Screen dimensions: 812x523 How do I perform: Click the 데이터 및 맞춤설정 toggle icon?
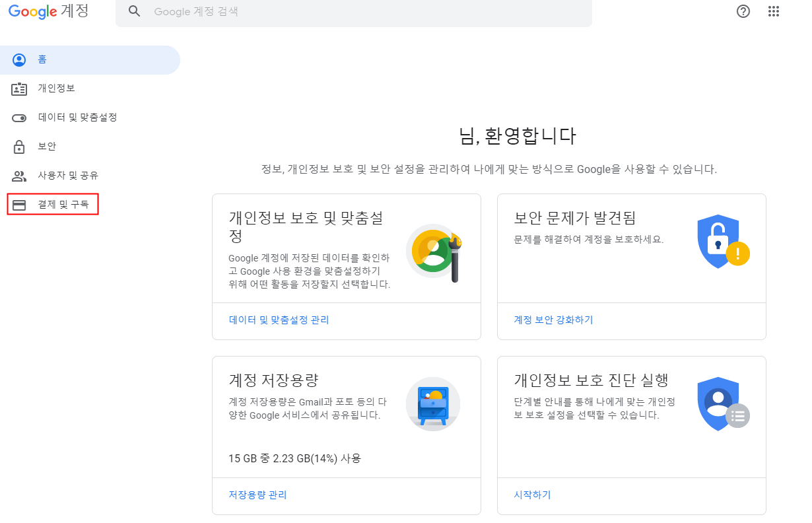pyautogui.click(x=19, y=118)
